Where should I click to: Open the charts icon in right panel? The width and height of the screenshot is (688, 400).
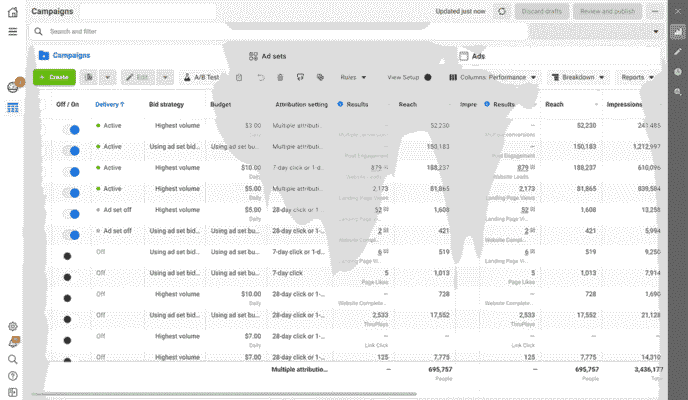678,33
